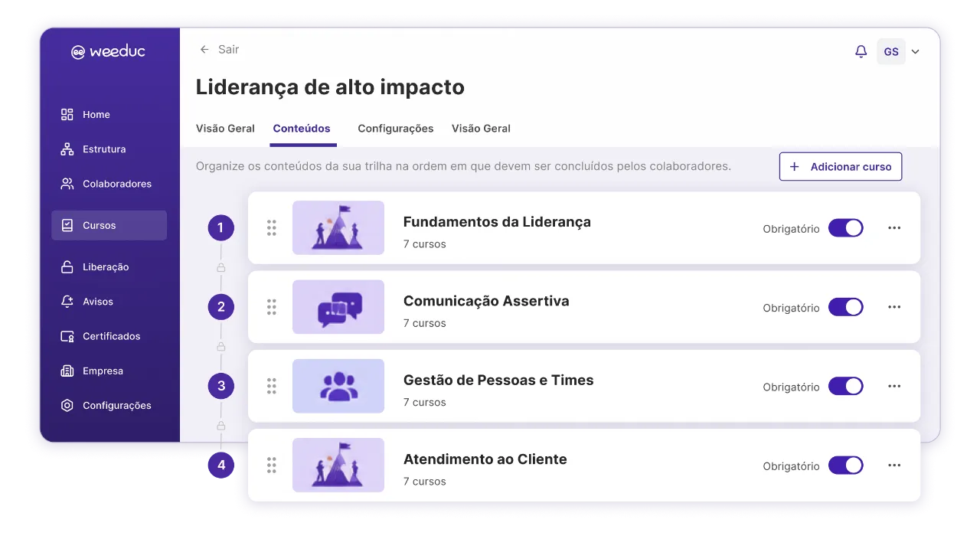This screenshot has height=539, width=980.
Task: Switch to the first Visão Geral tab
Action: pyautogui.click(x=225, y=129)
